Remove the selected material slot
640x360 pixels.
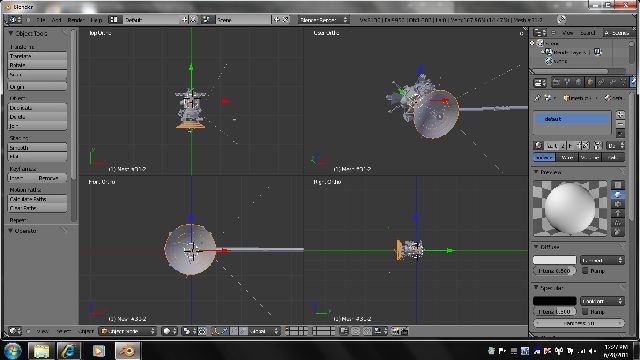620,124
